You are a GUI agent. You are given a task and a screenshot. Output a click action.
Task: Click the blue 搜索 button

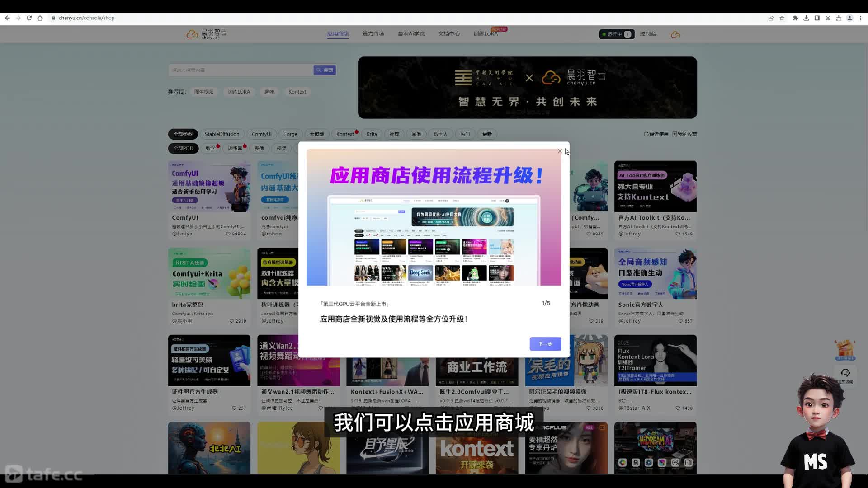[325, 70]
